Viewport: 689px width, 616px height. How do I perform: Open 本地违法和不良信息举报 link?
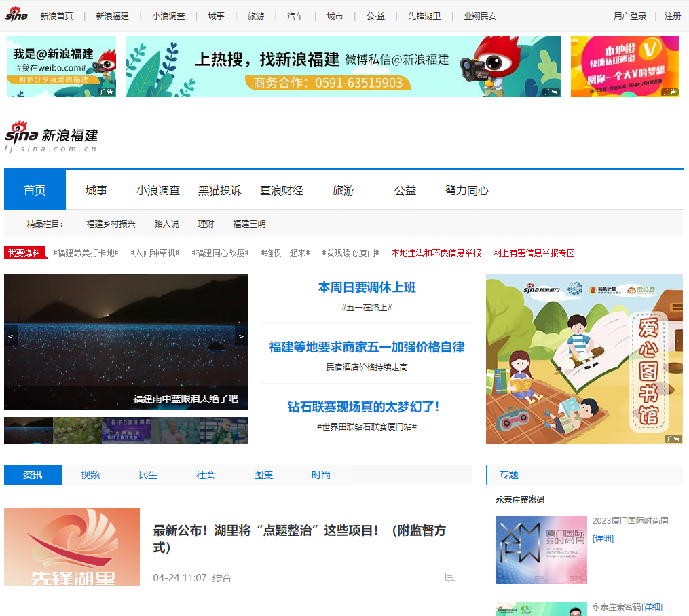tap(436, 253)
